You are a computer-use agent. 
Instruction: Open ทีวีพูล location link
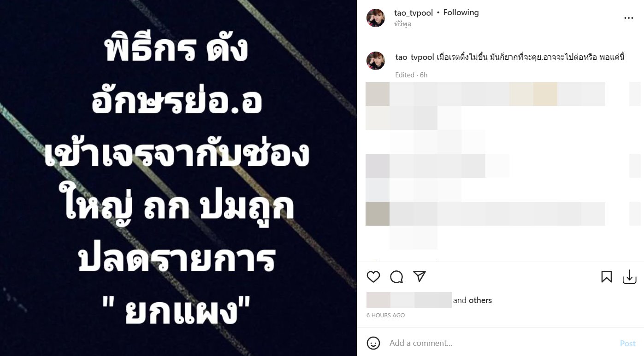coord(403,24)
